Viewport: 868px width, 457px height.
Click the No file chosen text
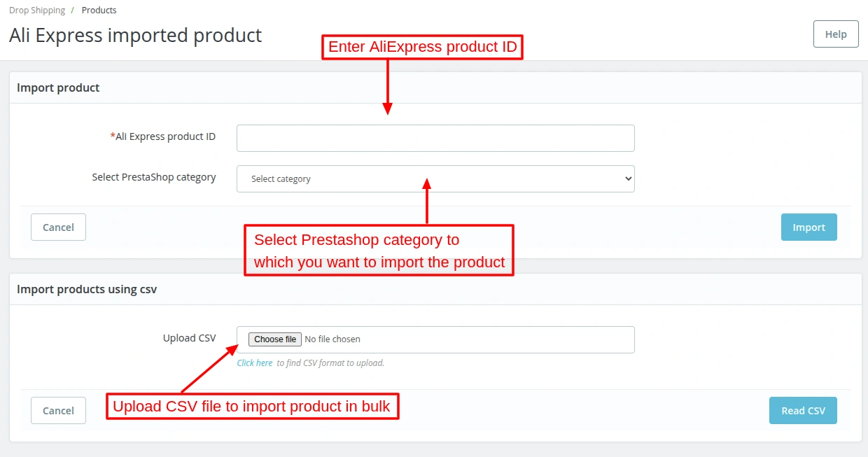(x=332, y=339)
